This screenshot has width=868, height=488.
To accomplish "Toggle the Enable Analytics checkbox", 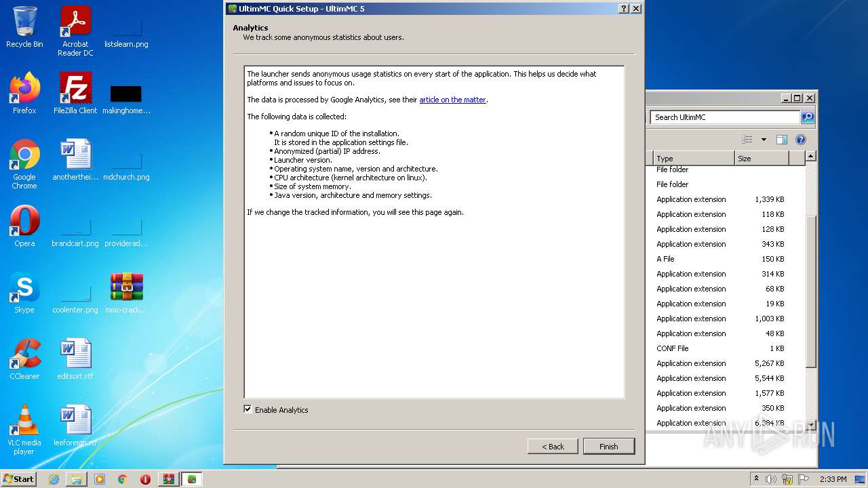I will point(248,409).
